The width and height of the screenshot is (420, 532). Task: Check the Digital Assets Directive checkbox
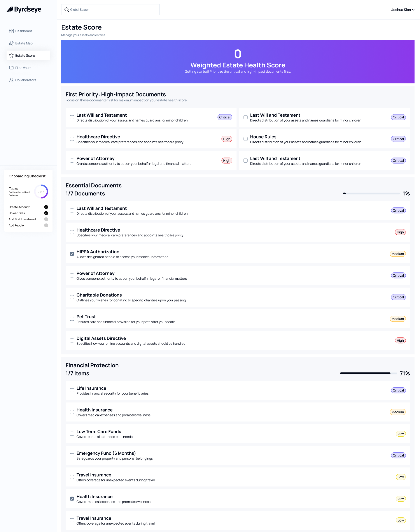point(72,340)
